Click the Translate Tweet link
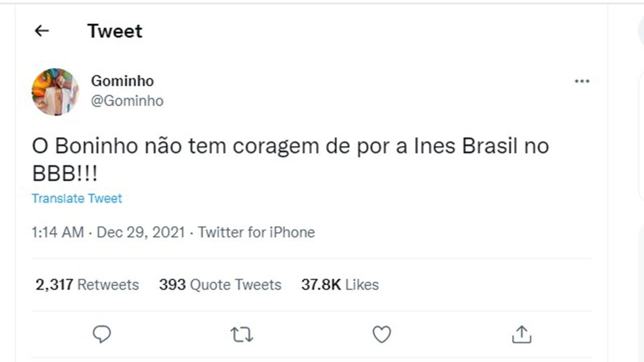Screen dimensions: 644x362 point(77,198)
